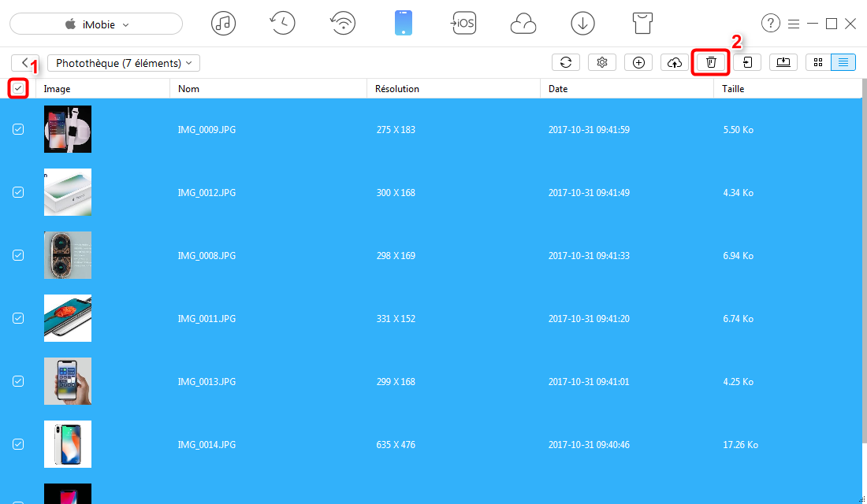The image size is (867, 504).
Task: Click the resolution value 275 X 183
Action: [396, 130]
